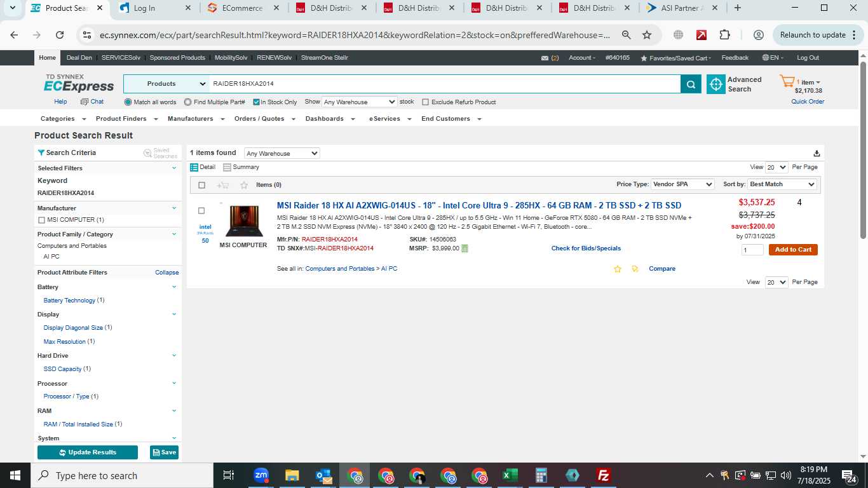Click add-selected-to-cart icon in list header
Screen dimensions: 868x488
223,185
